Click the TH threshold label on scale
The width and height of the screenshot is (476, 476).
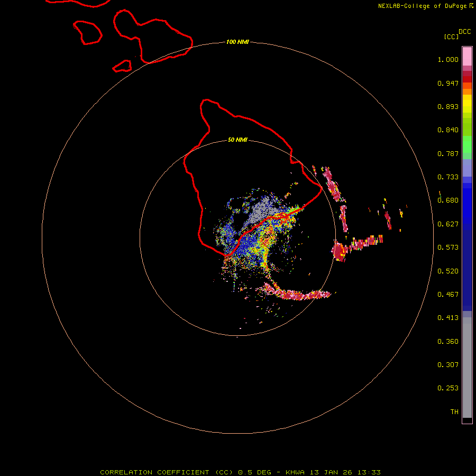(x=454, y=412)
